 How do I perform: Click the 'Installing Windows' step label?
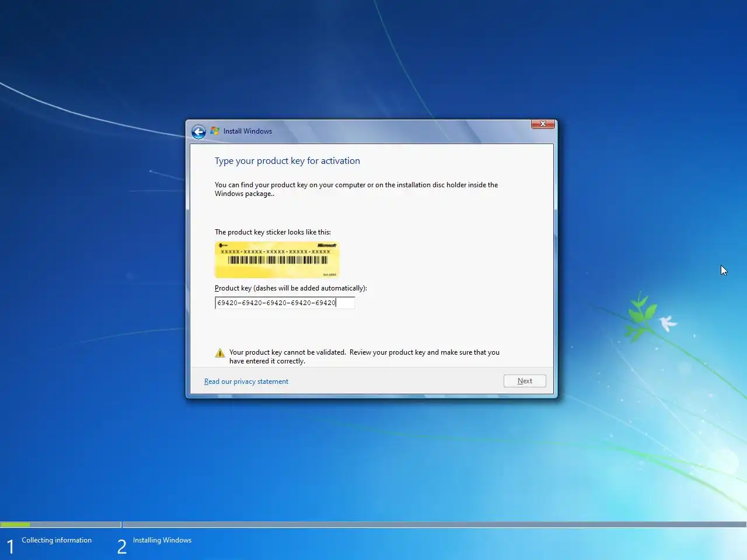(162, 540)
